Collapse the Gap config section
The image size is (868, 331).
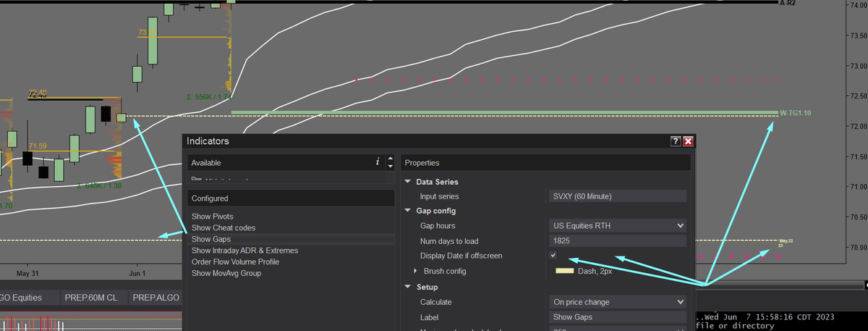tap(409, 211)
